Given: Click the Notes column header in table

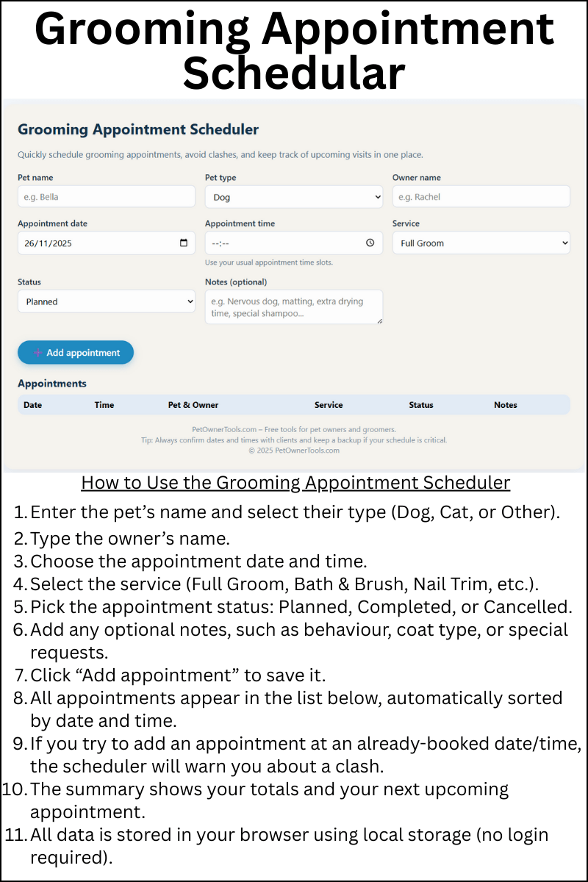Looking at the screenshot, I should pos(506,405).
